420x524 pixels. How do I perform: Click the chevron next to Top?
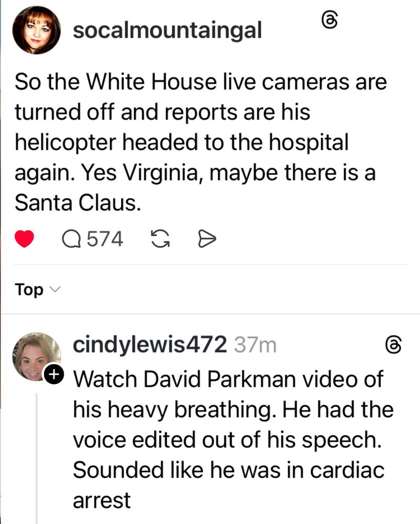pos(55,289)
